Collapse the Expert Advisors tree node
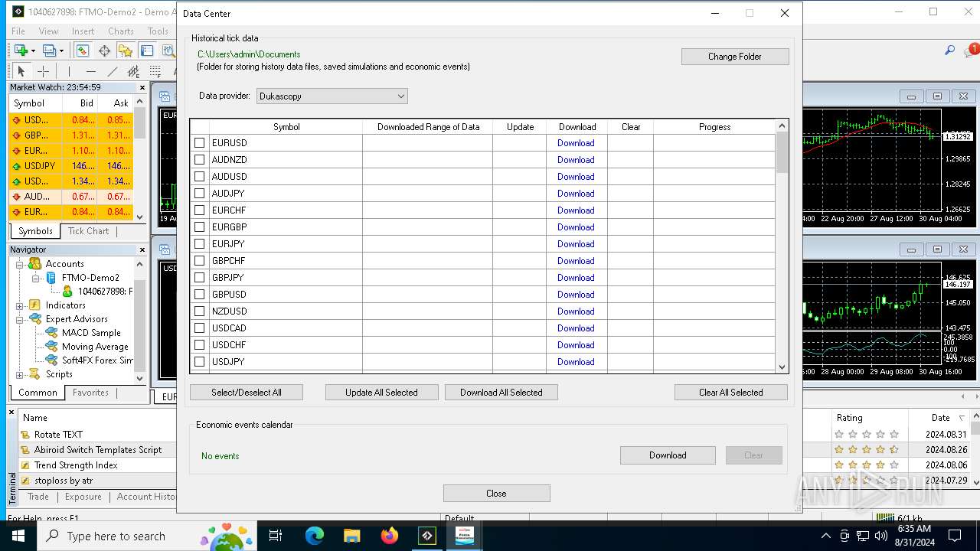This screenshot has width=980, height=551. 20,319
